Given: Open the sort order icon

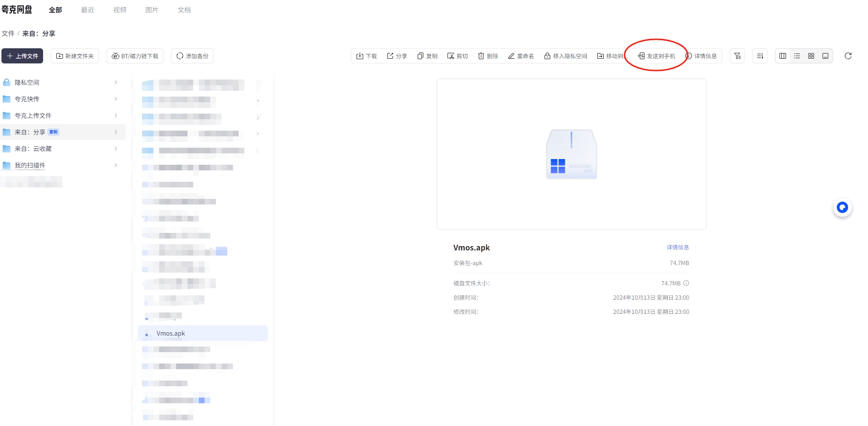Looking at the screenshot, I should pyautogui.click(x=760, y=56).
